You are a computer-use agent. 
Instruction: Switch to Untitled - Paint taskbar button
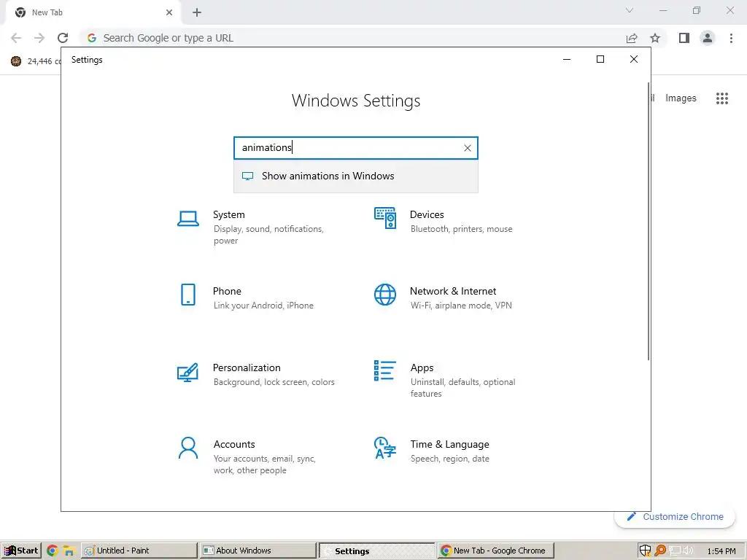(139, 551)
